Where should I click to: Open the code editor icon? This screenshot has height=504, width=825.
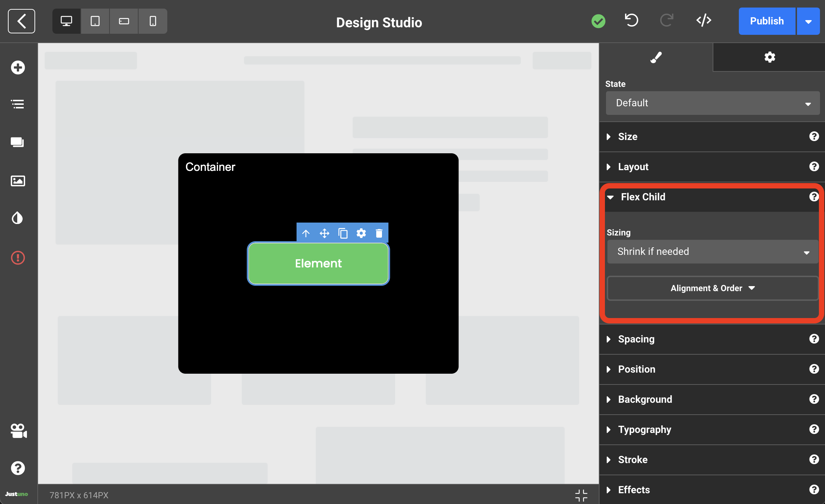point(704,20)
